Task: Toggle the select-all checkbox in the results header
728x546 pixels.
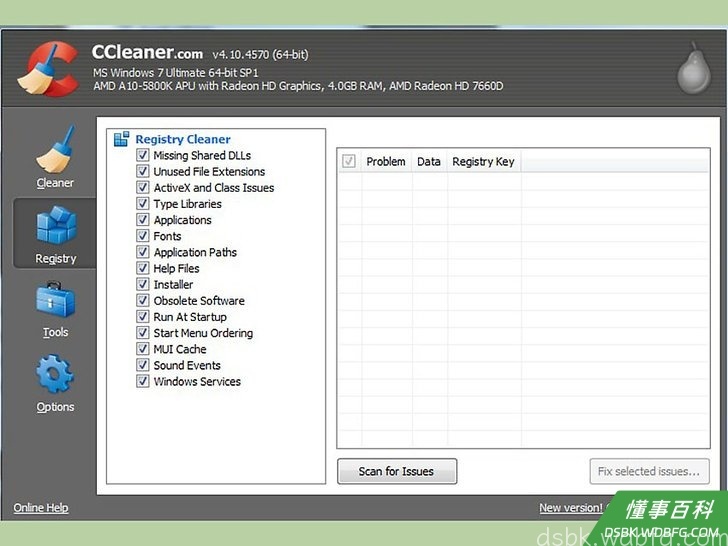Action: click(x=349, y=161)
